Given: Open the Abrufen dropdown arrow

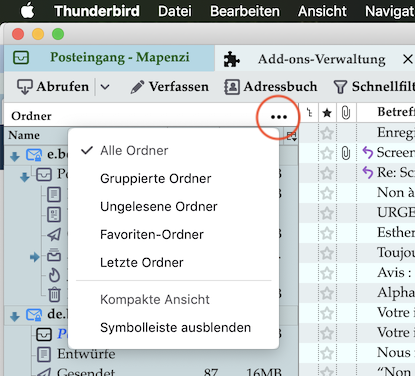Looking at the screenshot, I should click(x=105, y=87).
